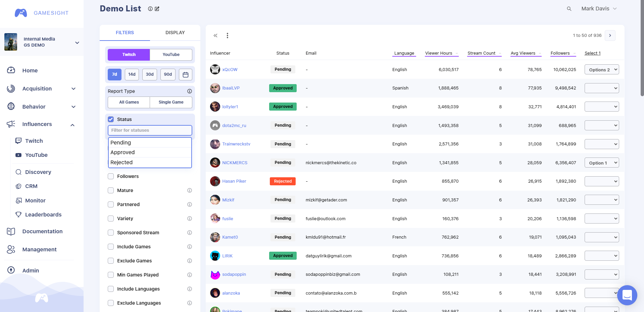Click the Home dashboard icon
Viewport: 644px width, 312px height.
click(11, 70)
